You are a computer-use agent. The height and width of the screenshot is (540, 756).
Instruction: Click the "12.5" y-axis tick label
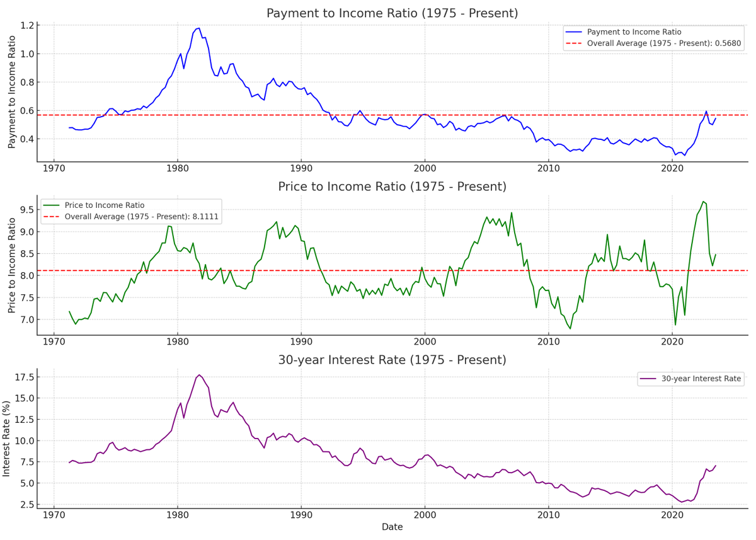pyautogui.click(x=24, y=420)
